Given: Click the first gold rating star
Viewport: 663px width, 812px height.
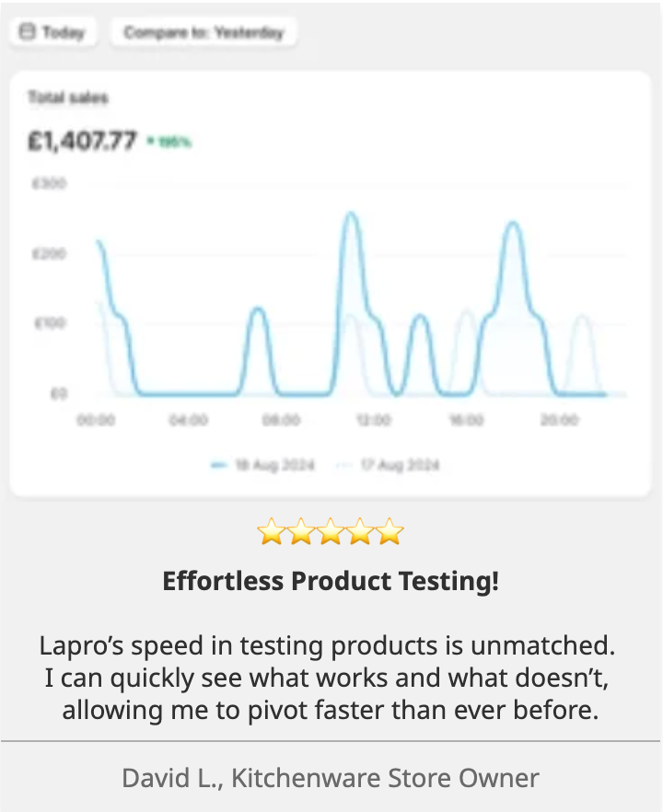Looking at the screenshot, I should coord(270,531).
